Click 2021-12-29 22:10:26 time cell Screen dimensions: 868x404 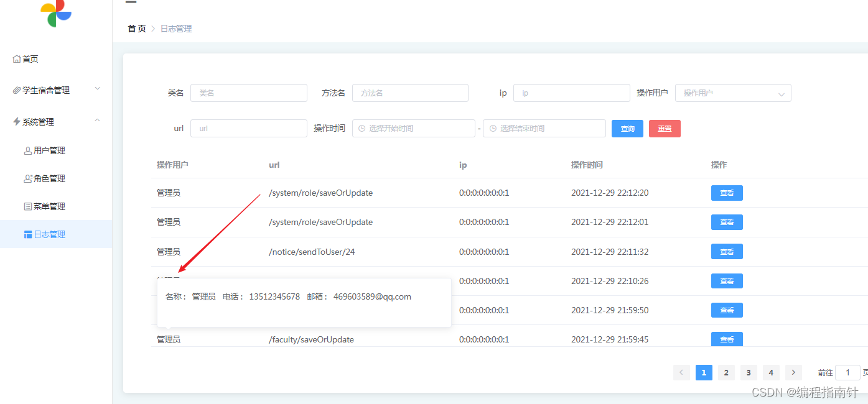(610, 281)
